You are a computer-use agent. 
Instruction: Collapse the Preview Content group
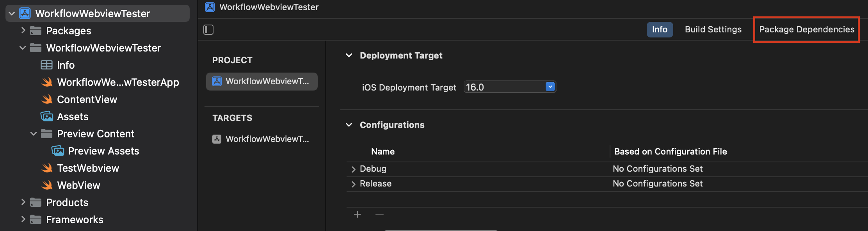click(x=34, y=134)
